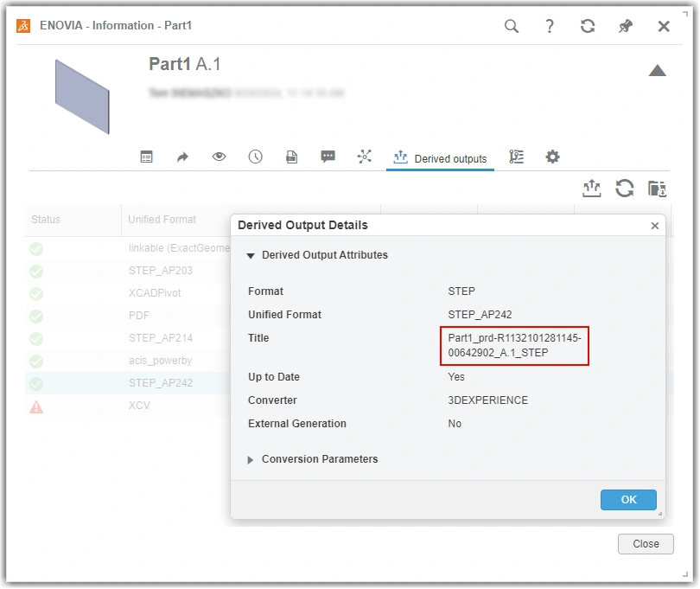Click the Close button
The image size is (700, 589).
click(646, 544)
